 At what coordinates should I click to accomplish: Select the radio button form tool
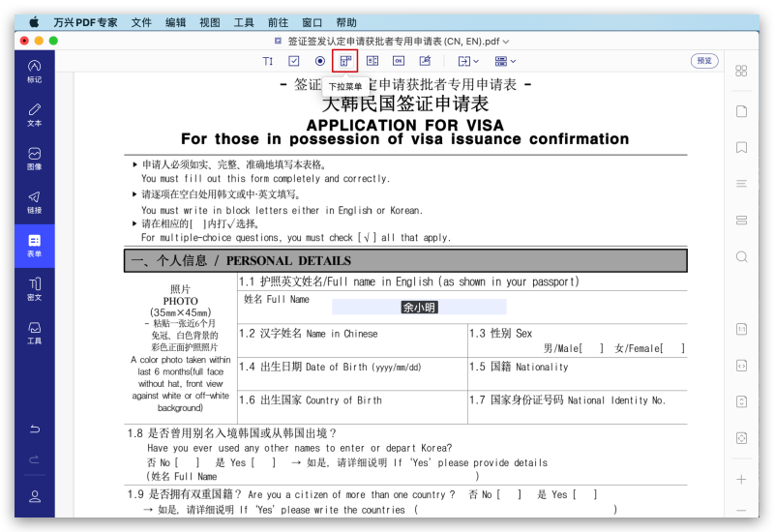coord(320,61)
